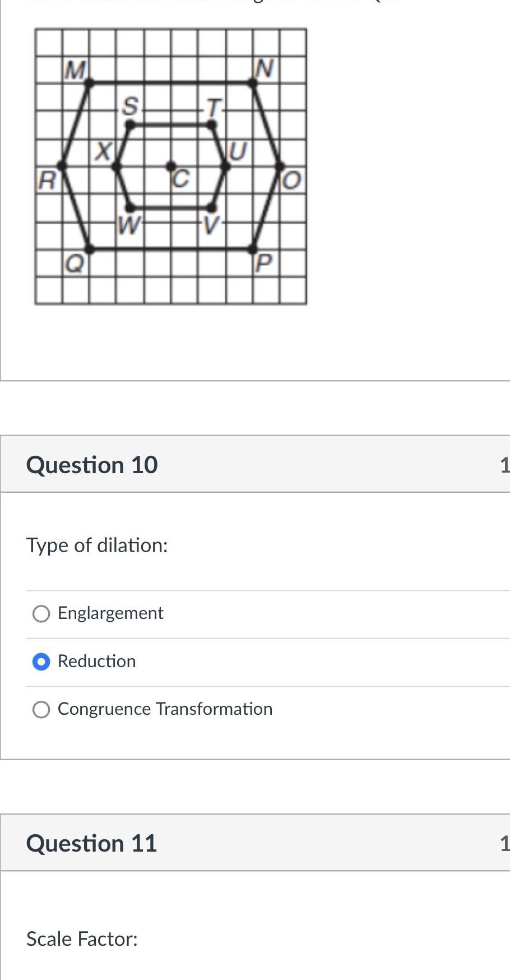Choose Congruence Transformation option
Image resolution: width=510 pixels, height=980 pixels.
click(40, 709)
